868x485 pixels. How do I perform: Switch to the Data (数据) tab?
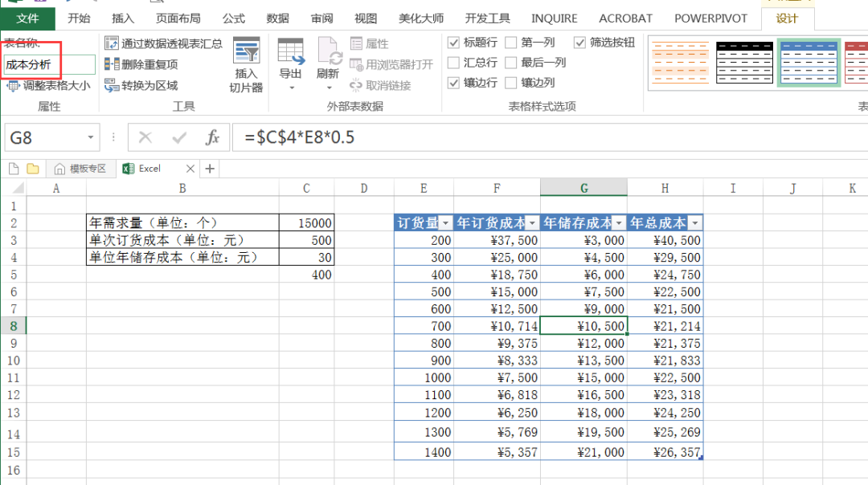point(278,18)
